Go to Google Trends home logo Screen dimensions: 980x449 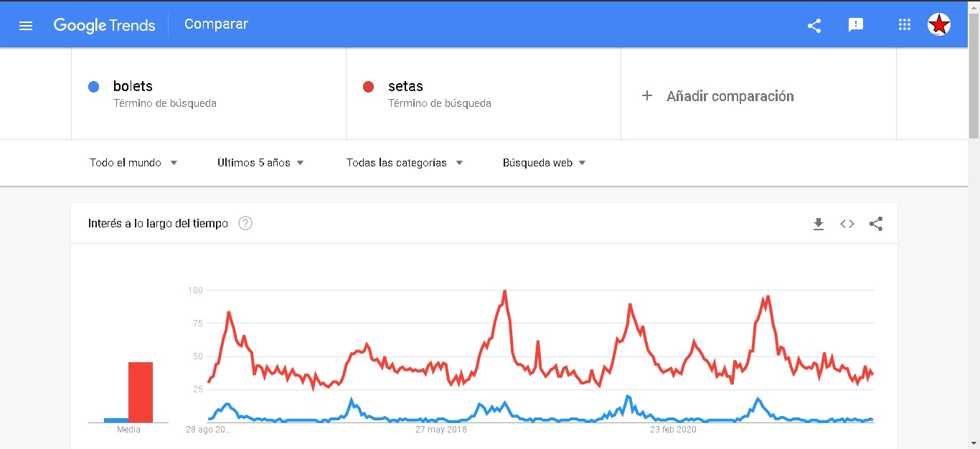point(104,25)
